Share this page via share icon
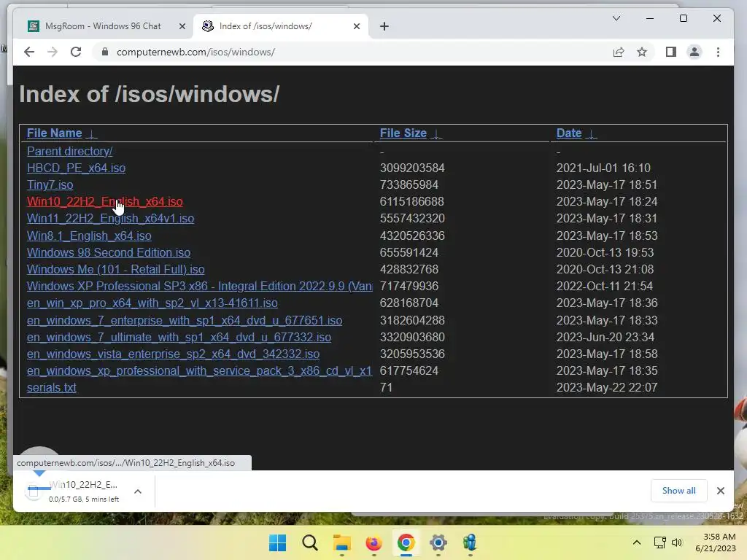The image size is (747, 560). click(619, 52)
